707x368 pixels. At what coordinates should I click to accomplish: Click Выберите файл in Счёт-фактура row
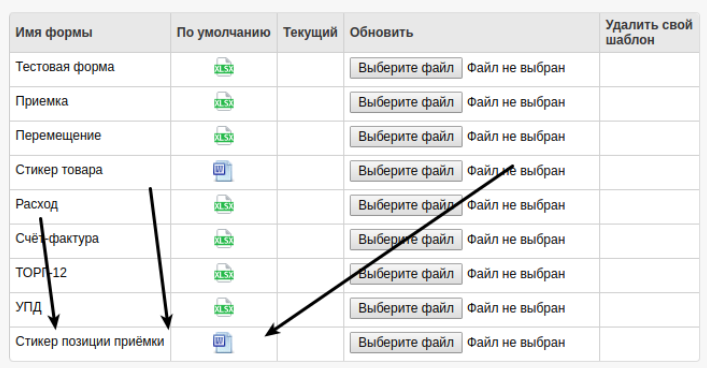pyautogui.click(x=406, y=239)
